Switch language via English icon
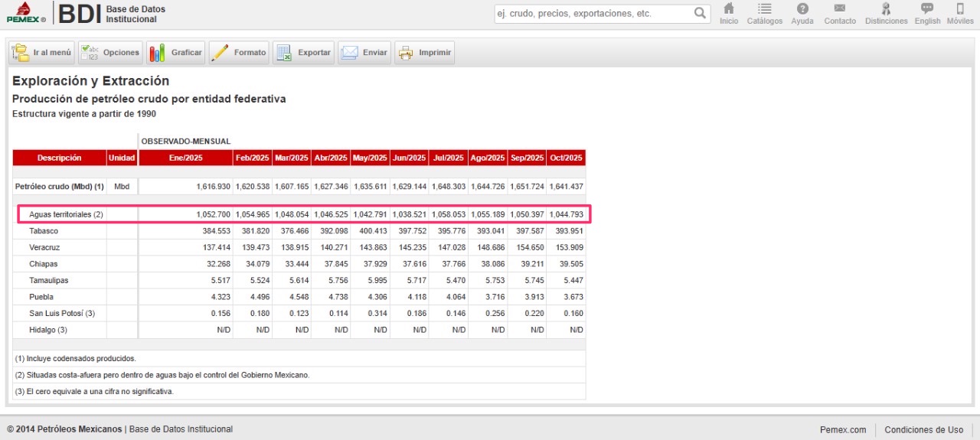This screenshot has width=980, height=440. (x=927, y=9)
